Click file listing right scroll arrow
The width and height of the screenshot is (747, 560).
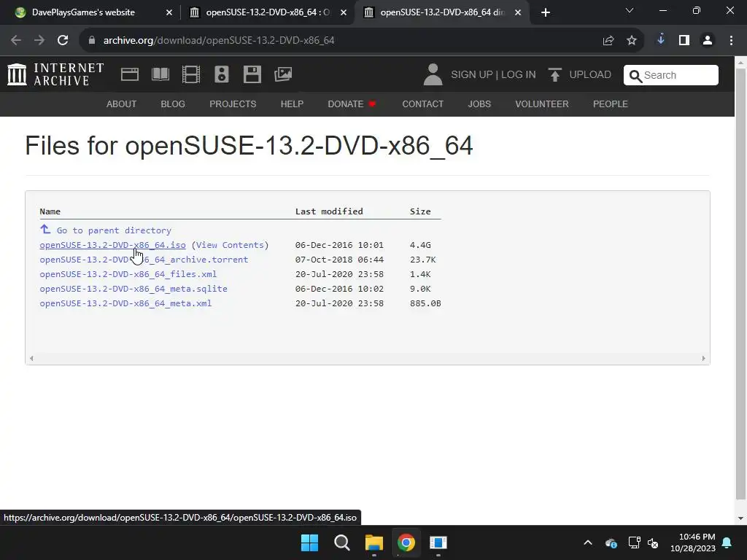(704, 358)
